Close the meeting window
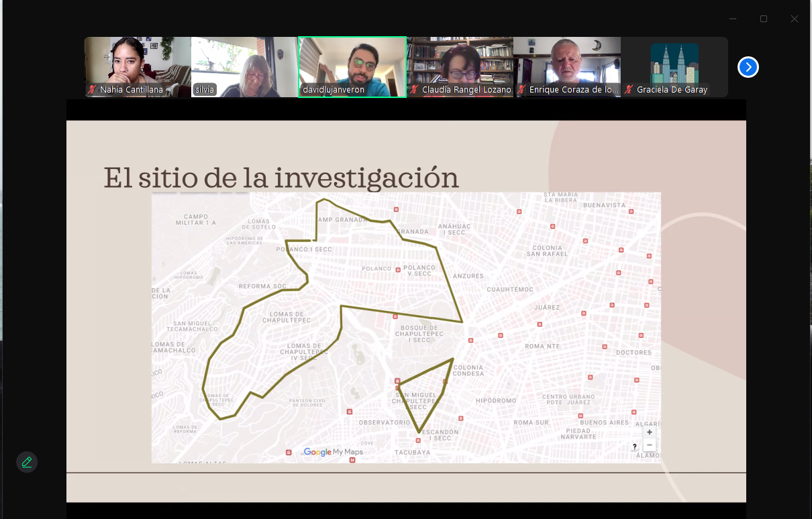This screenshot has width=812, height=519. tap(795, 19)
